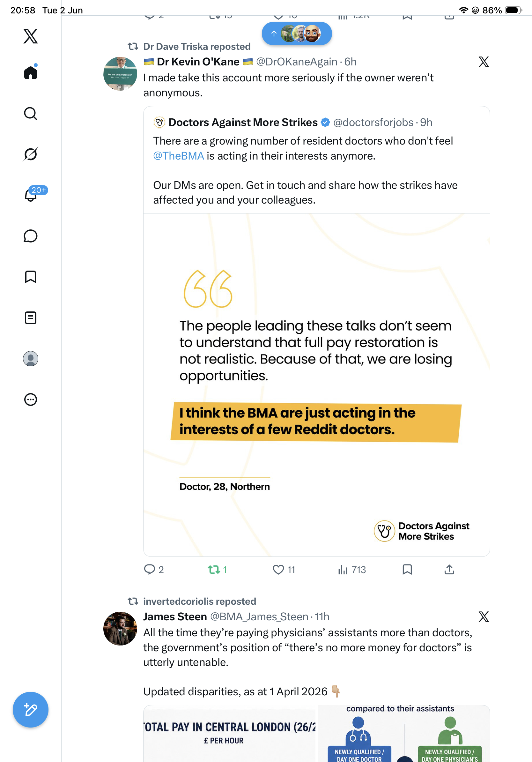Open the Search magnifier in the sidebar
Screen dimensions: 532x762
(31, 114)
